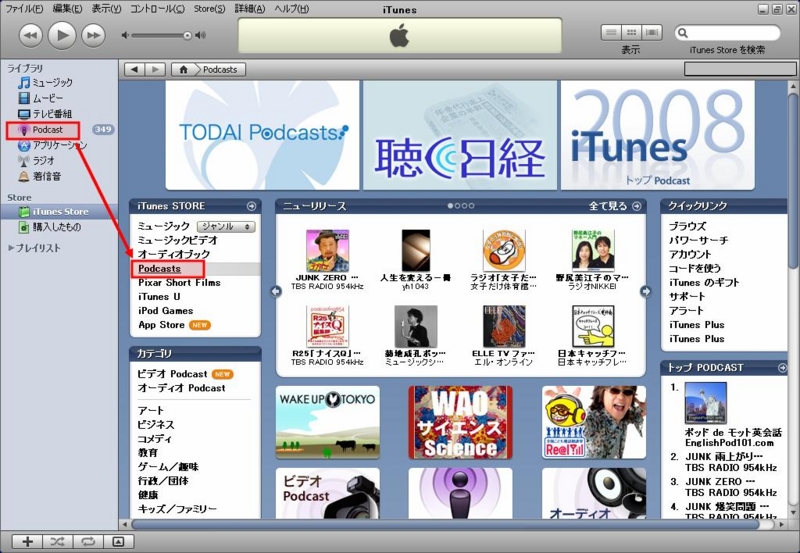
Task: Toggle shuffle button
Action: 58,542
